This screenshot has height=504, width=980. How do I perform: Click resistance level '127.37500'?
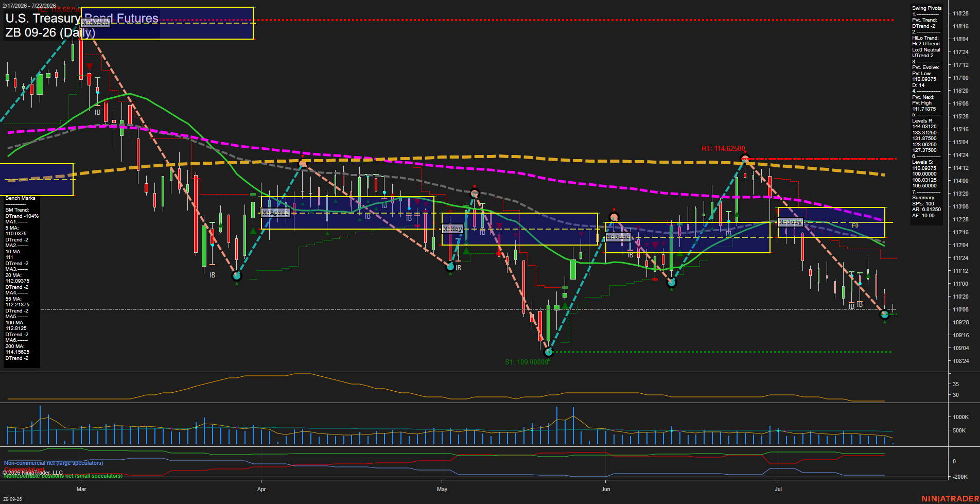[924, 150]
